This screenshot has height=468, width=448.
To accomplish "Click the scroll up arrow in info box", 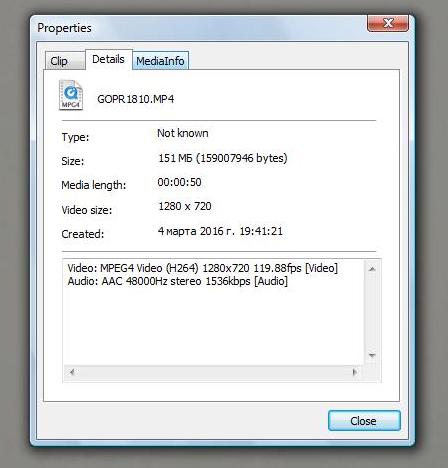I will coord(372,269).
